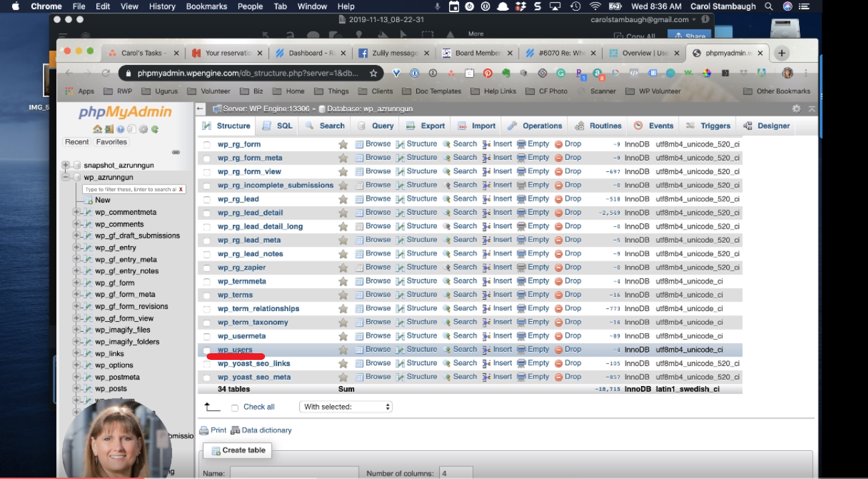Open phpMyAdmin documentation help icon
This screenshot has height=479, width=868.
point(120,129)
